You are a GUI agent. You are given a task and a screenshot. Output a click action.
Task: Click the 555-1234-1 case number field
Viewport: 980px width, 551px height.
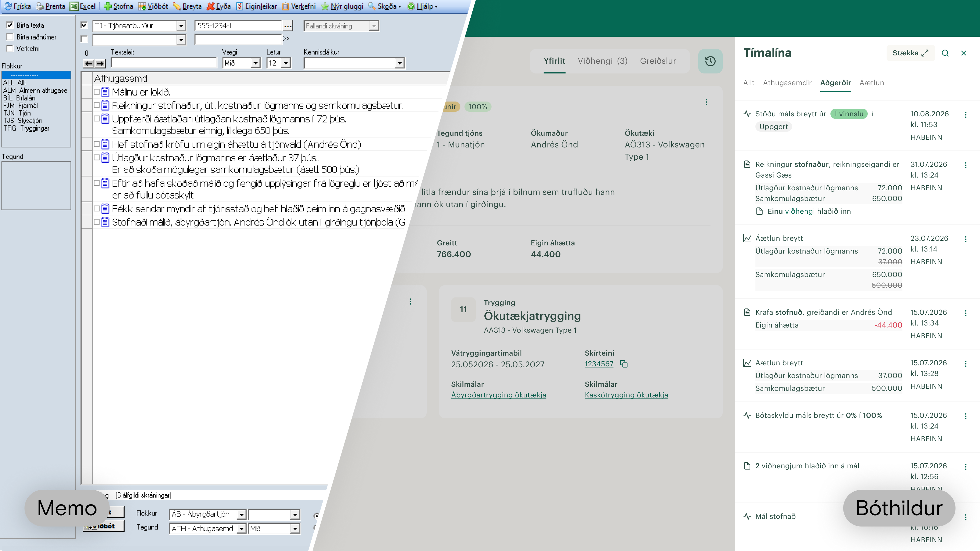tap(239, 26)
